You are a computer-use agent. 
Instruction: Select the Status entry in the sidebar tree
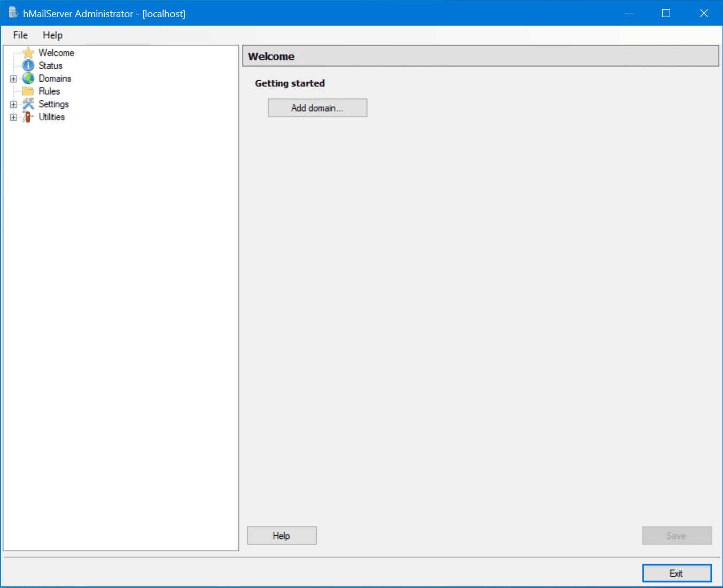[x=50, y=65]
